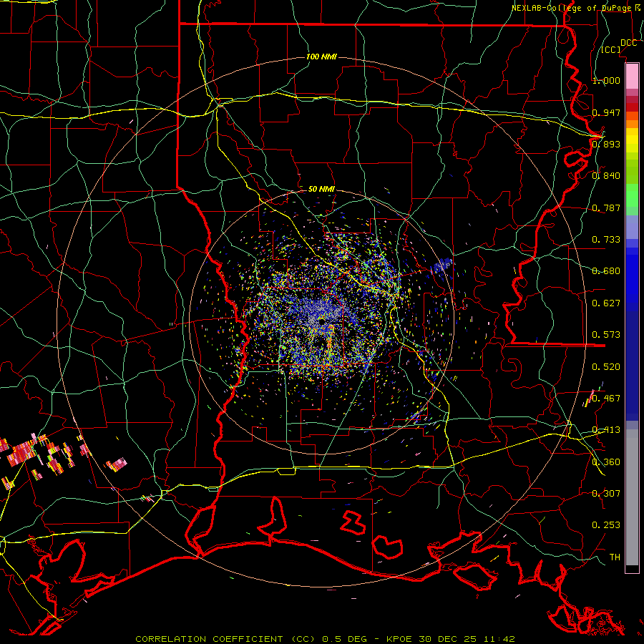Select the 0.947 scale value
This screenshot has height=644, width=644.
coord(606,112)
